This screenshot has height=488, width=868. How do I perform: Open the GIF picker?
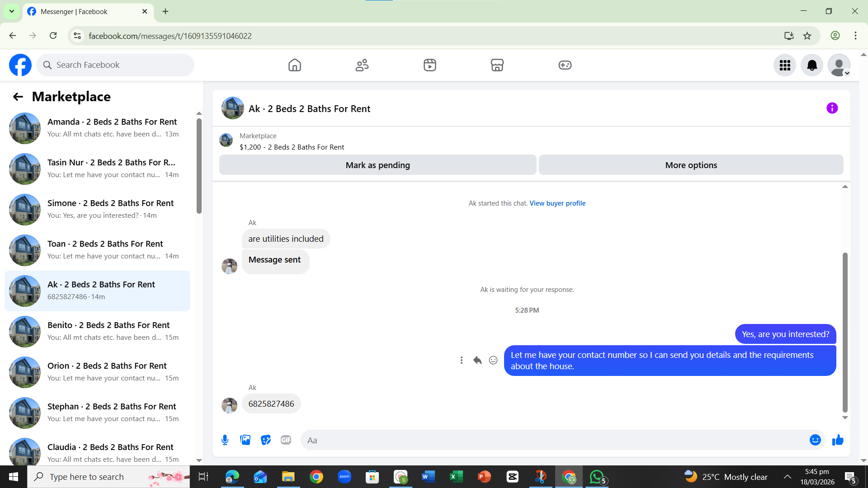tap(286, 440)
